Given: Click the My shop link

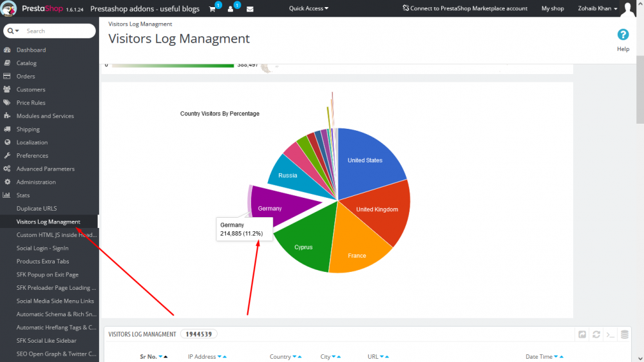Looking at the screenshot, I should pyautogui.click(x=553, y=8).
